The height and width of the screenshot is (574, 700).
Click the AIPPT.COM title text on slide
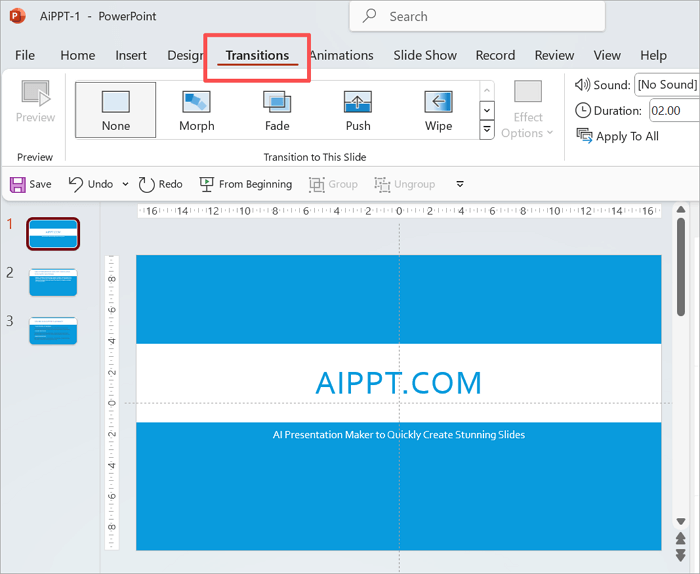point(399,383)
